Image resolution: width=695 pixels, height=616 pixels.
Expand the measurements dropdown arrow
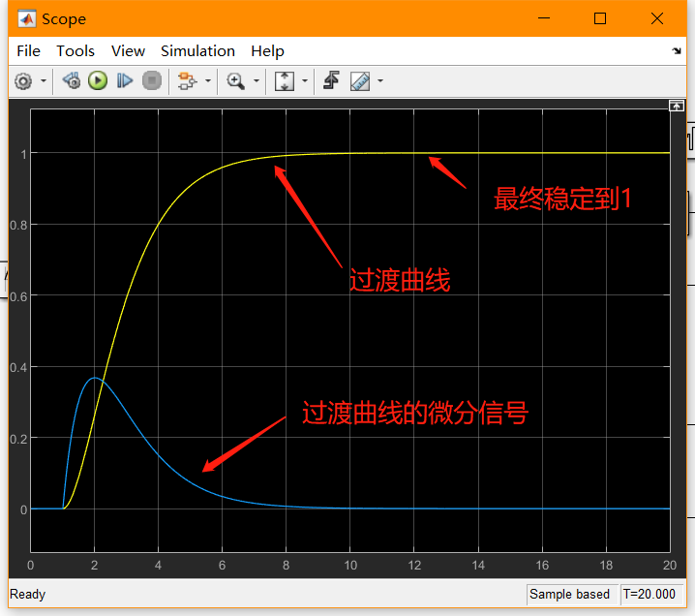[380, 81]
